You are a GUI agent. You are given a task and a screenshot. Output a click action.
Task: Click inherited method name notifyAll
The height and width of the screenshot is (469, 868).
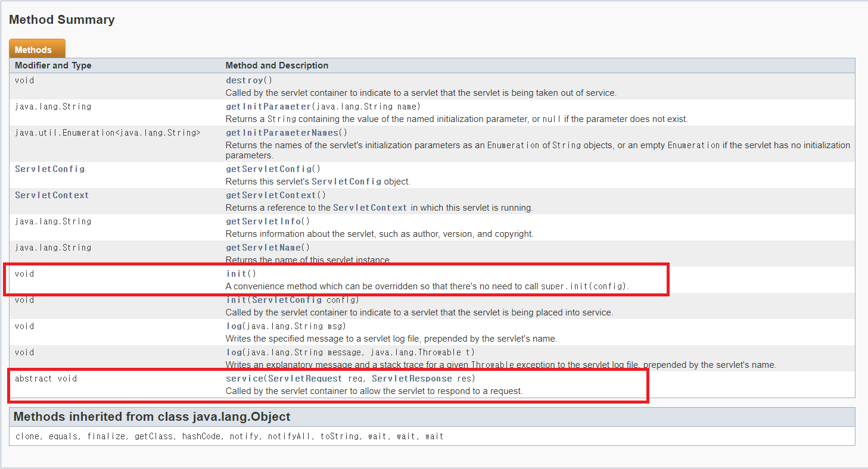click(289, 436)
